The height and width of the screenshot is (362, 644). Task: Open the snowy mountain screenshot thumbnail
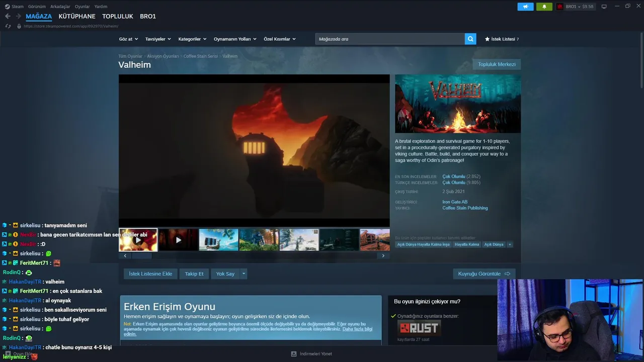(x=299, y=240)
